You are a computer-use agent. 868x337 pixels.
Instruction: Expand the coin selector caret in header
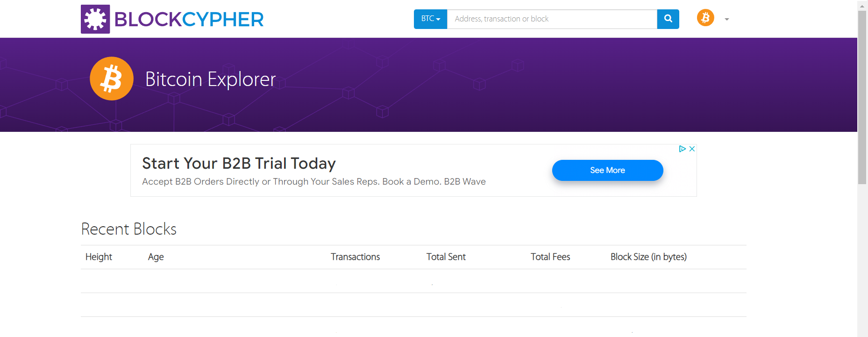click(727, 20)
